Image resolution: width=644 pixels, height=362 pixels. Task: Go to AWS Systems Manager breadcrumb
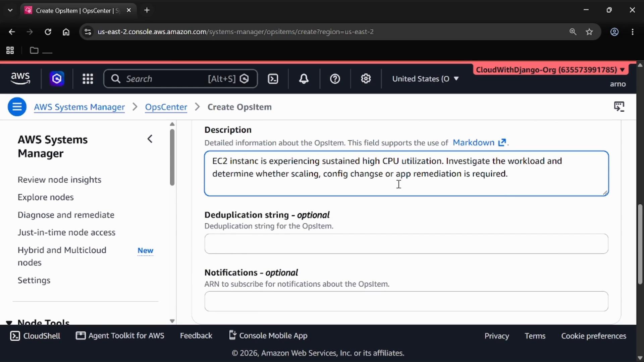point(79,107)
